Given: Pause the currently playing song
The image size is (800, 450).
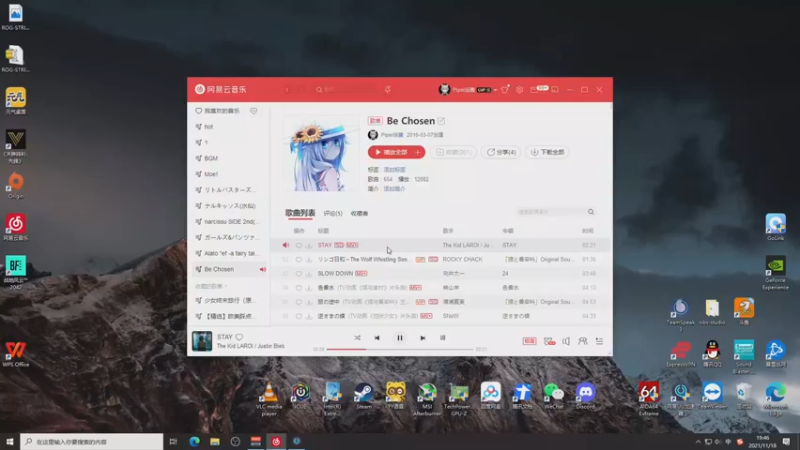Looking at the screenshot, I should 399,338.
